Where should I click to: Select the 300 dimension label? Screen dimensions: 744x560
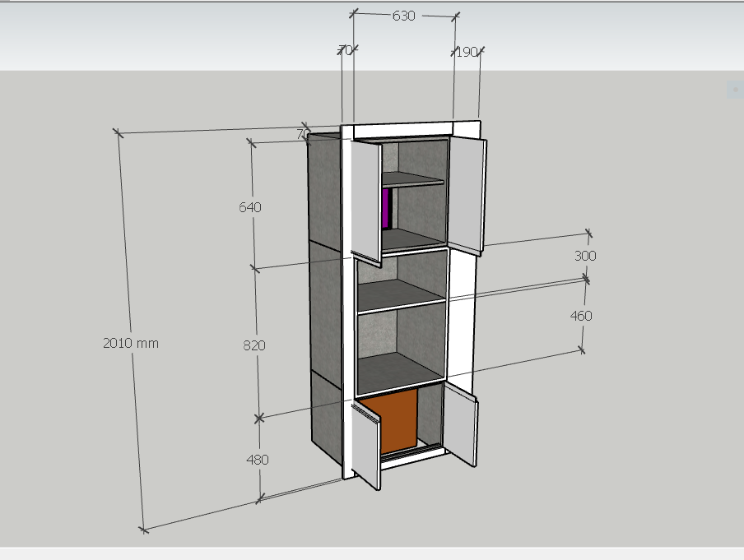(585, 256)
